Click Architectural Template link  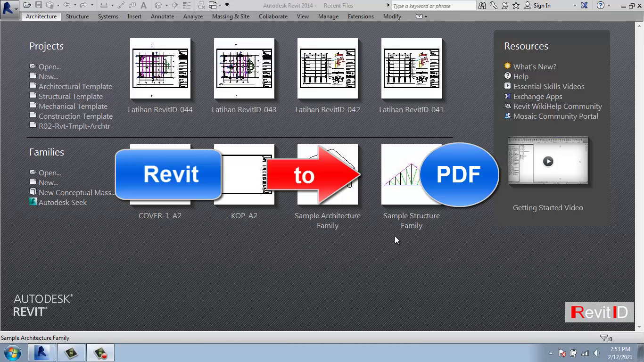75,86
